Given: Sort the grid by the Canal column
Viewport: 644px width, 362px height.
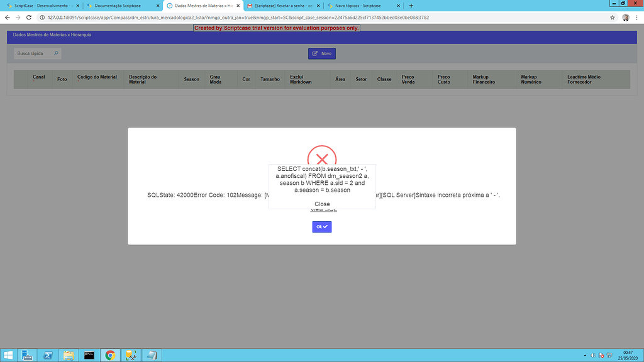Looking at the screenshot, I should tap(38, 77).
